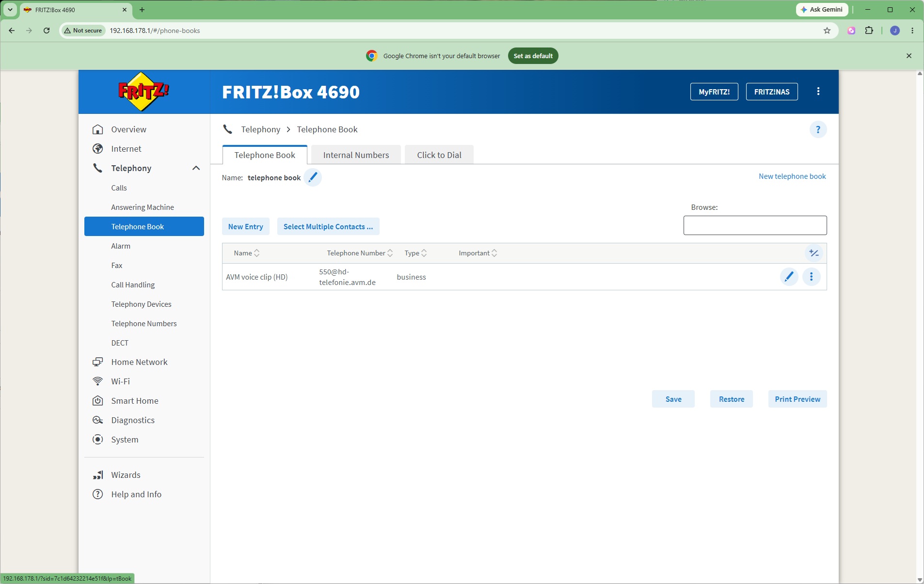Bookmark this page with star icon
924x584 pixels.
point(827,31)
